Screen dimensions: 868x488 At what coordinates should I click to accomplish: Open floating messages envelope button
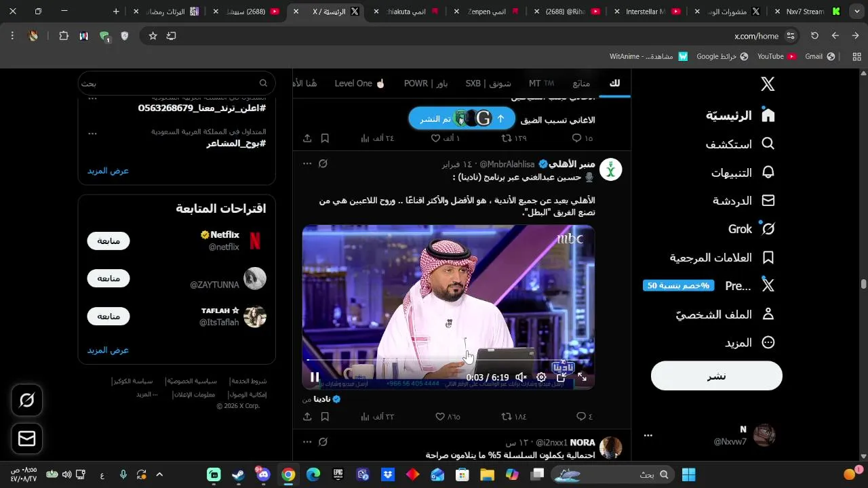point(27,439)
